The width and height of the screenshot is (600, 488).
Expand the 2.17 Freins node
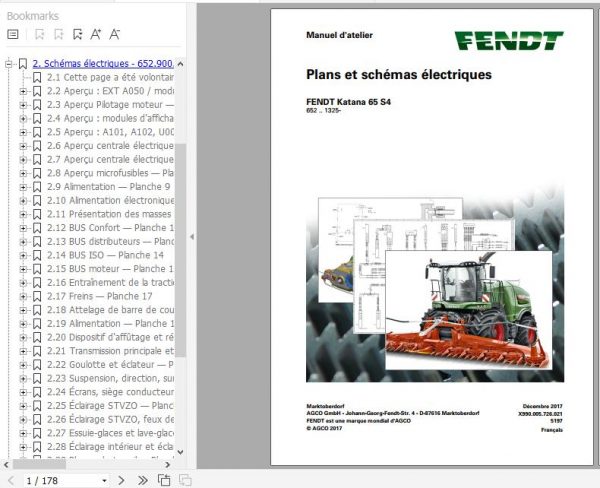(23, 296)
